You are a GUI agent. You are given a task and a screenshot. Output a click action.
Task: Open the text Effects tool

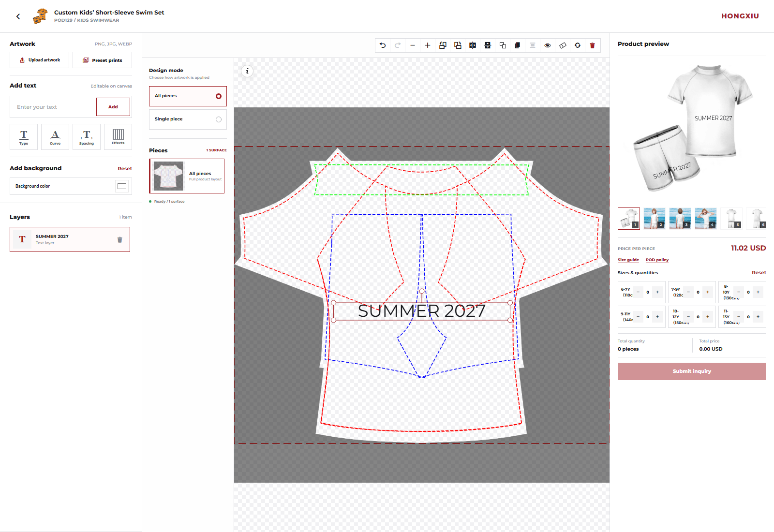pos(118,137)
